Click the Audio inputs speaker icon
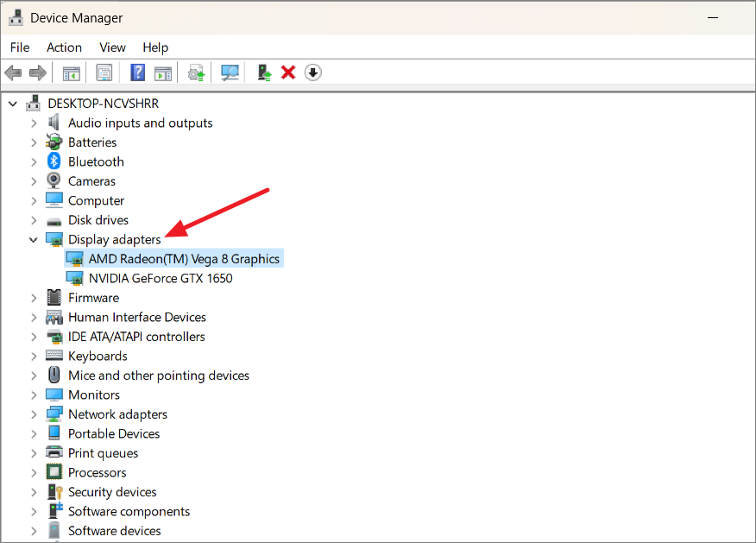This screenshot has height=543, width=756. (x=54, y=123)
